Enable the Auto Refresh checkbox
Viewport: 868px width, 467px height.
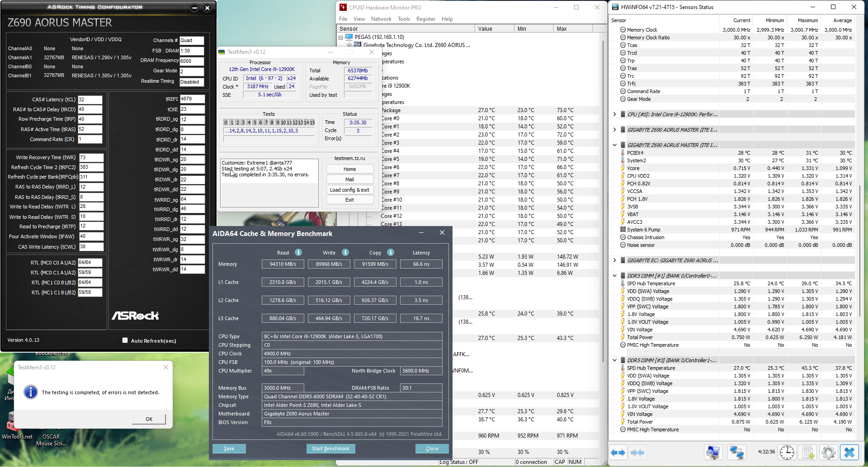point(125,340)
